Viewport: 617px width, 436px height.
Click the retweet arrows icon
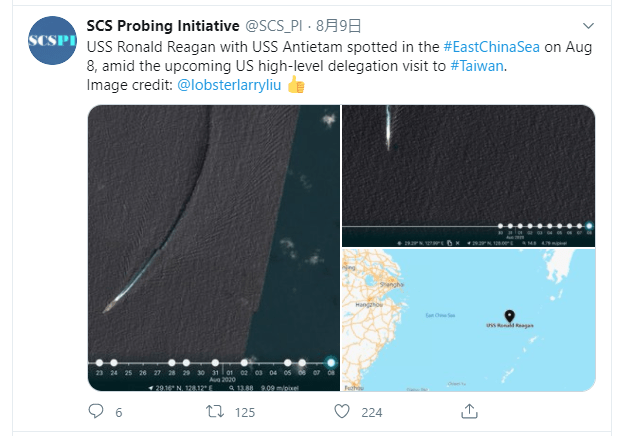[214, 411]
